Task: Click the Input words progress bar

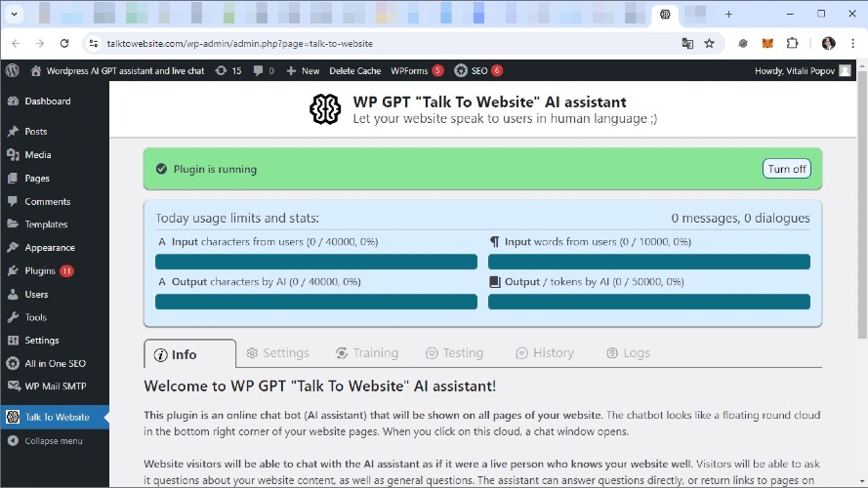Action: (x=648, y=262)
